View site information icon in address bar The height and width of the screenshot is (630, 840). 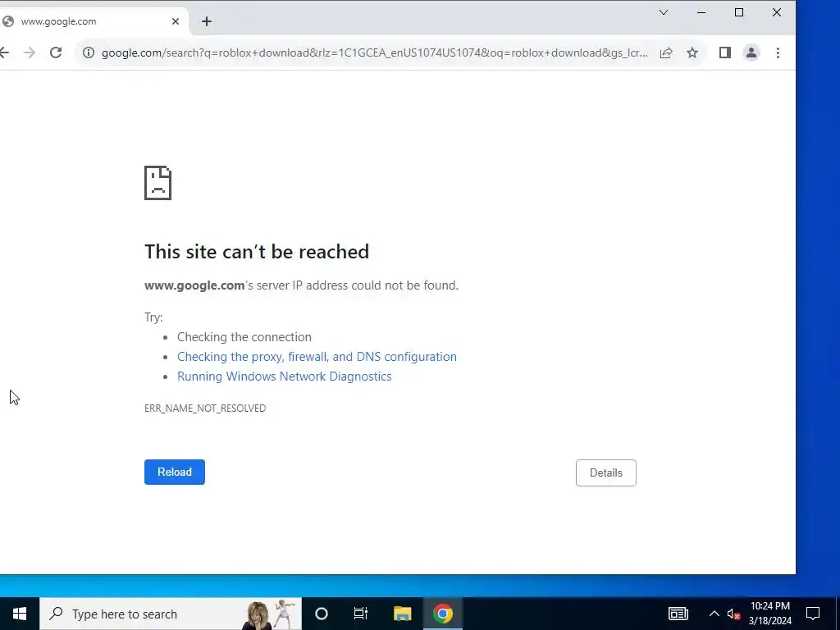tap(89, 52)
